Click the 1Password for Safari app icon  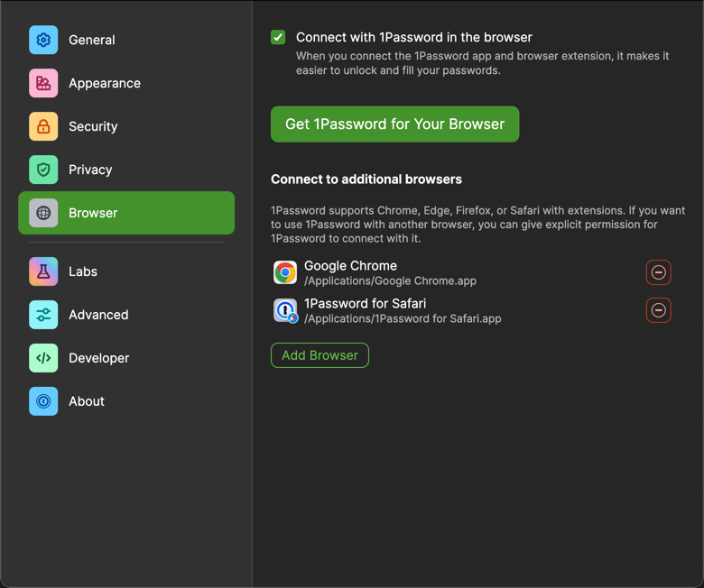click(285, 310)
